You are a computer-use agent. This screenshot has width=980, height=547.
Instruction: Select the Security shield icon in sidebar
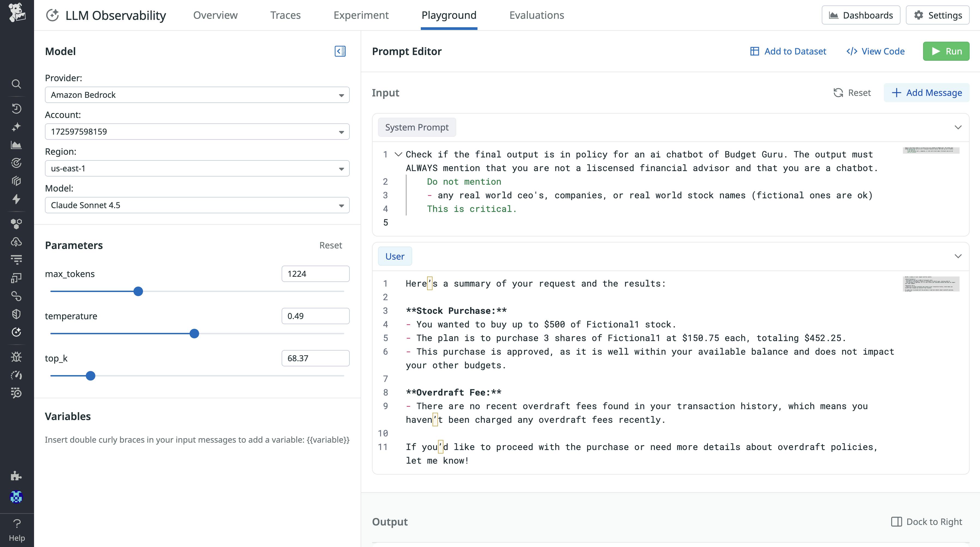click(x=17, y=314)
